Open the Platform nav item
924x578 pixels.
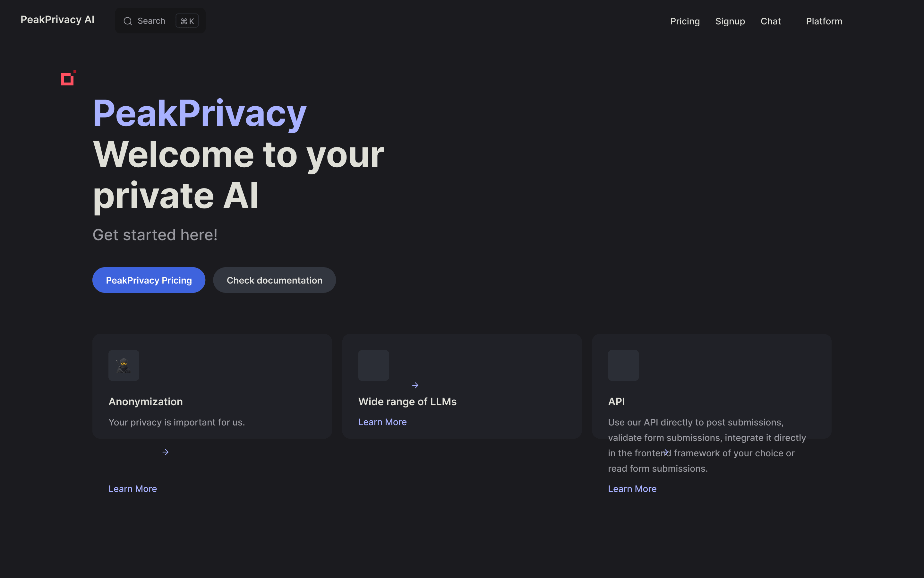(824, 22)
